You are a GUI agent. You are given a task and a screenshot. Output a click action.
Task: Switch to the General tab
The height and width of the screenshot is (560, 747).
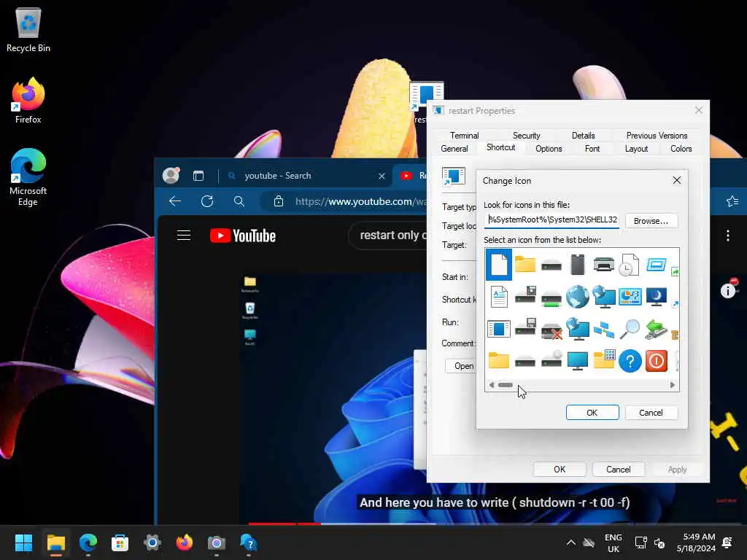(x=454, y=149)
